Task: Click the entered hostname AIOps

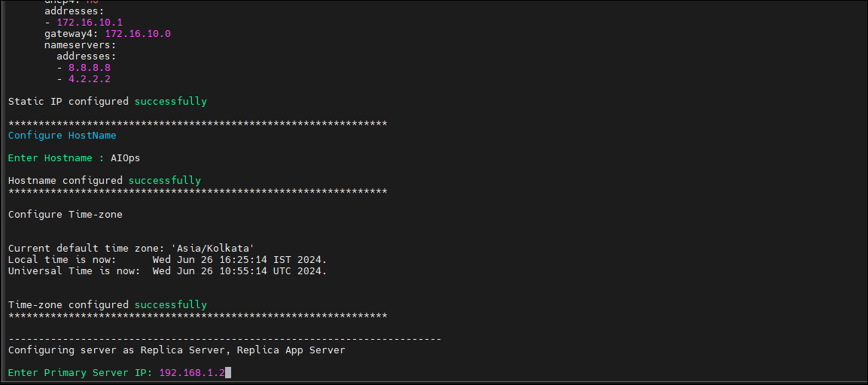Action: [x=125, y=158]
